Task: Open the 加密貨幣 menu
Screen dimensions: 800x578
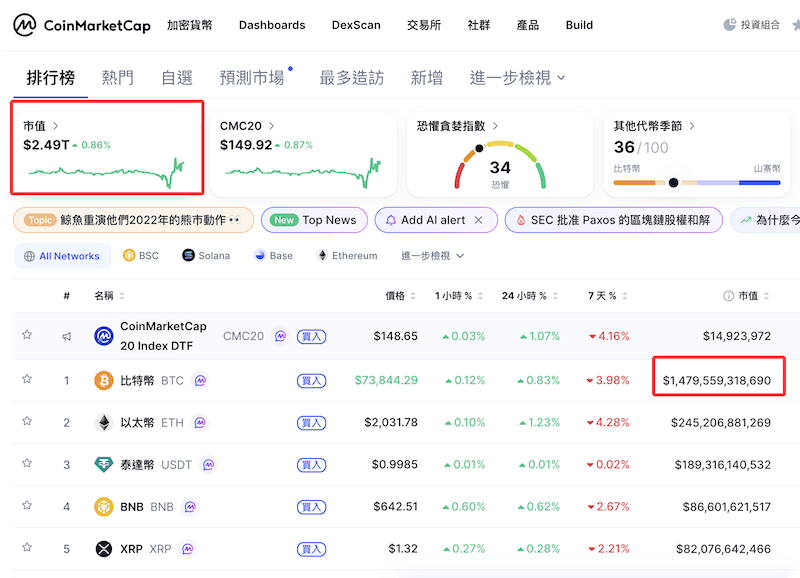Action: coord(189,25)
